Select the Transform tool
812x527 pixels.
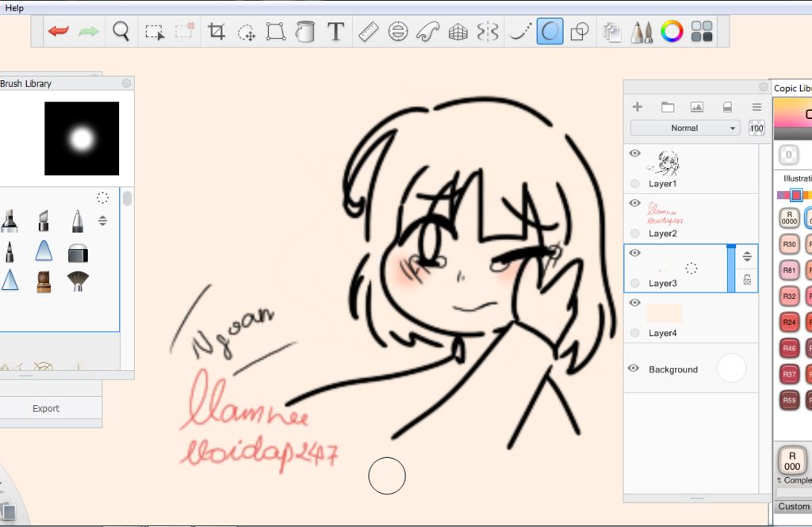coord(275,32)
